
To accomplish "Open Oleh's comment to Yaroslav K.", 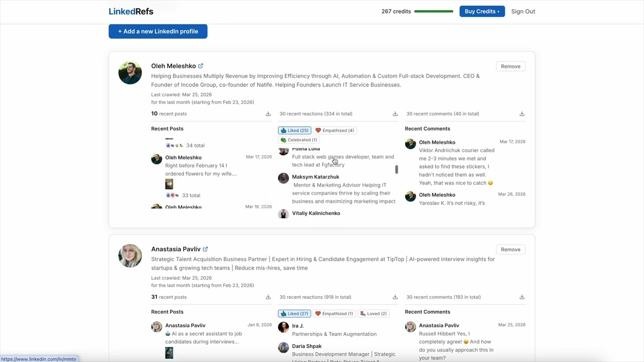I will tap(465, 199).
